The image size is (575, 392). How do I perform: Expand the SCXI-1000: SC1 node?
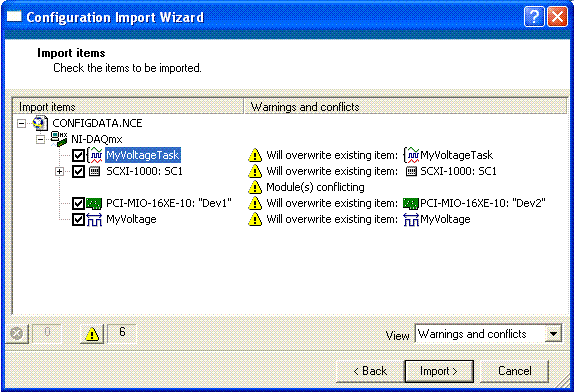click(x=59, y=171)
